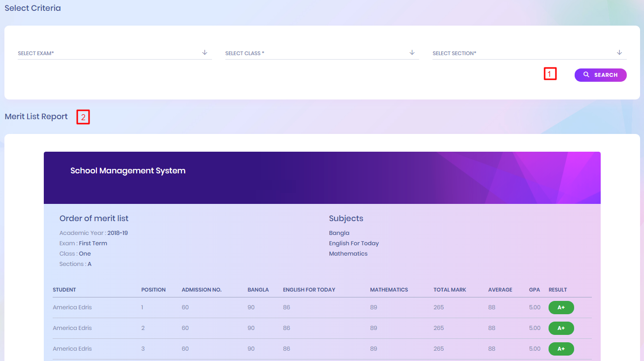Screen dimensions: 644x361
Task: Open the Select Exam dropdown
Action: click(108, 53)
